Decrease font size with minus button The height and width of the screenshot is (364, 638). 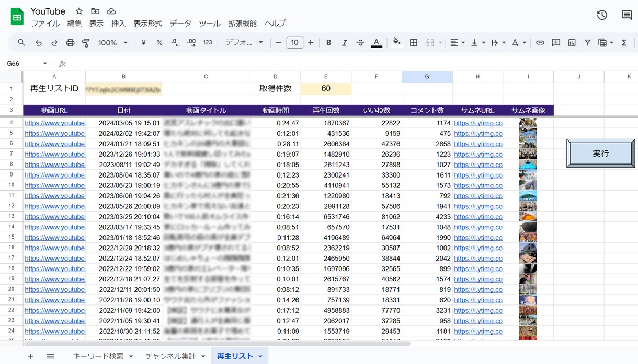coord(279,43)
